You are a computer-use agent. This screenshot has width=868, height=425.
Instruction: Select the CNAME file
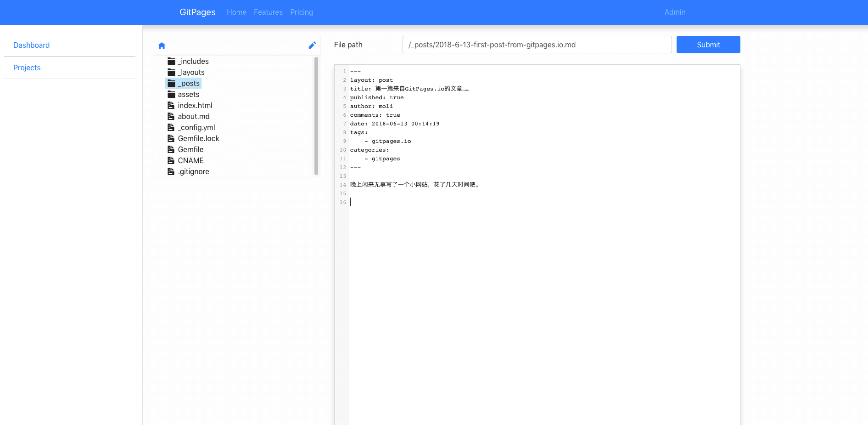[190, 160]
